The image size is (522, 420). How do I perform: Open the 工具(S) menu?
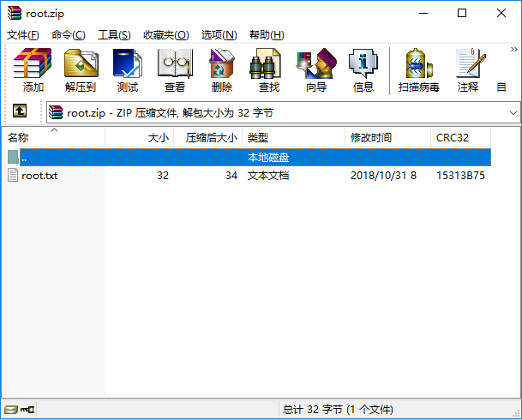pos(114,35)
